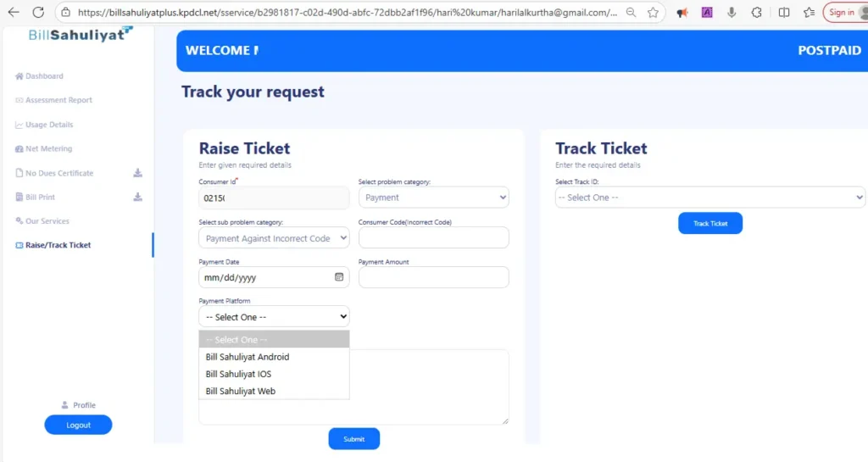Click the browser zoom magnifier icon

point(632,13)
